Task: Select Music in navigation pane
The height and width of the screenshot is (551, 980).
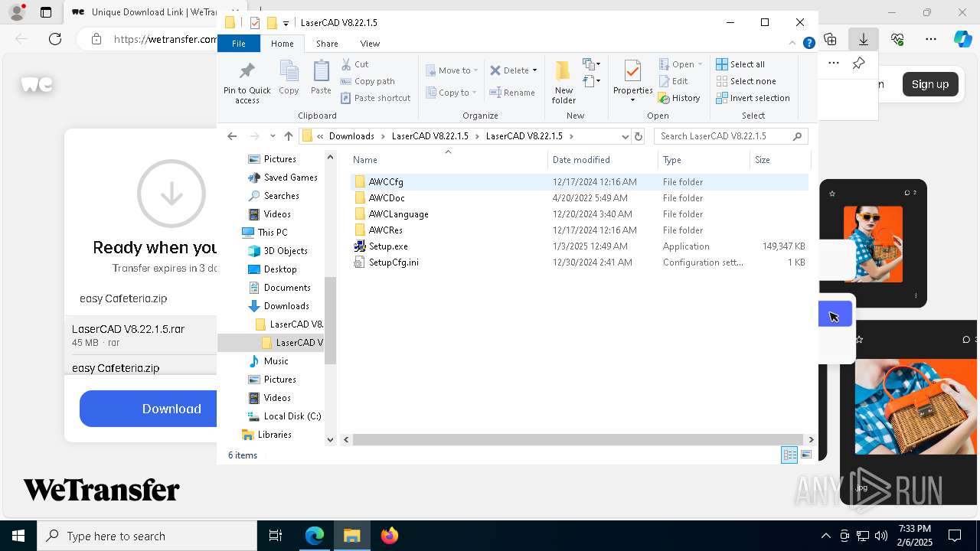Action: [x=268, y=361]
